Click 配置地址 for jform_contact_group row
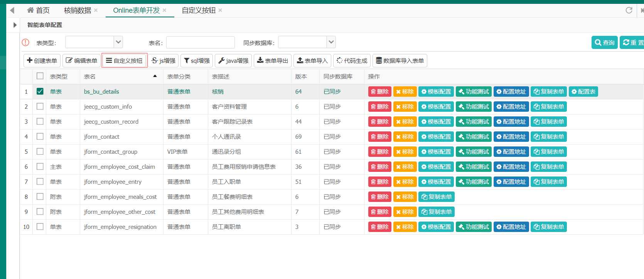Image resolution: width=644 pixels, height=279 pixels. click(x=511, y=152)
